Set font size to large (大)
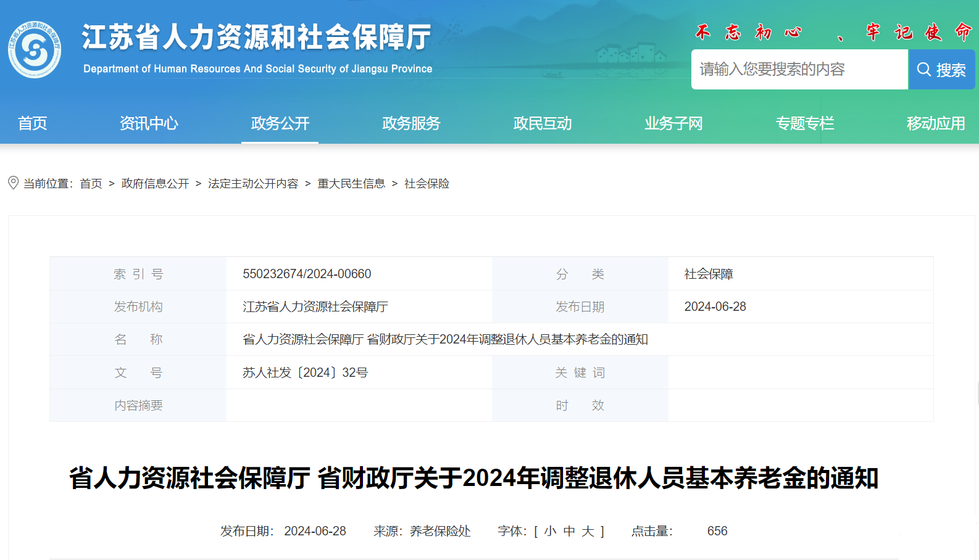 coord(588,531)
